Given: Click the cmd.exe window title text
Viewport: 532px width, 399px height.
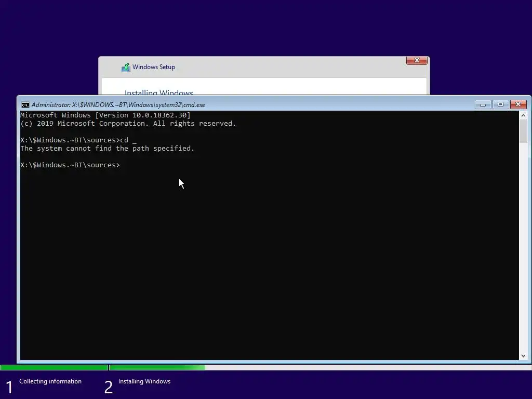Looking at the screenshot, I should click(x=118, y=105).
